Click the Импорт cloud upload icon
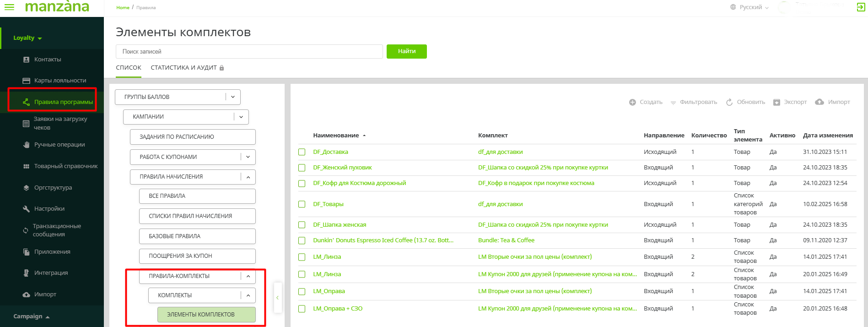This screenshot has height=327, width=868. (x=819, y=102)
